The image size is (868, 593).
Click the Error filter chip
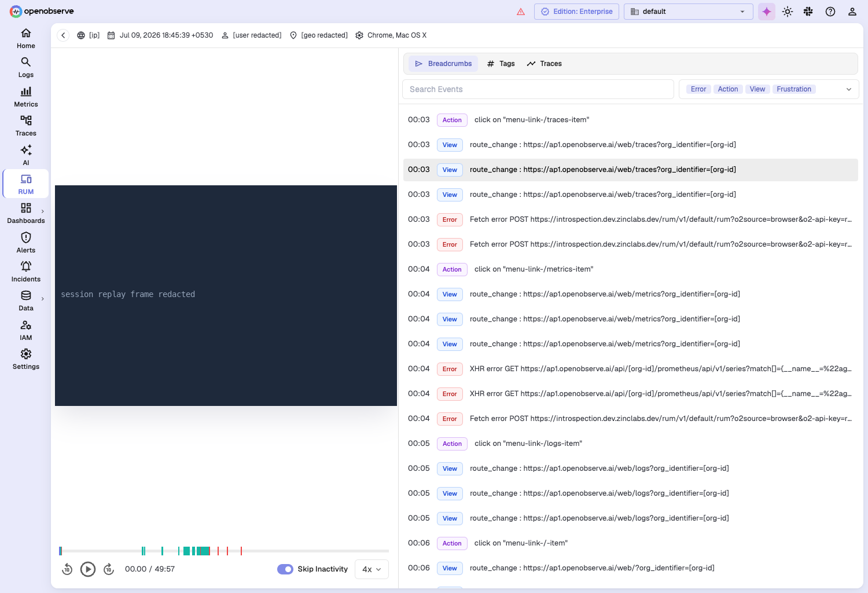point(698,89)
